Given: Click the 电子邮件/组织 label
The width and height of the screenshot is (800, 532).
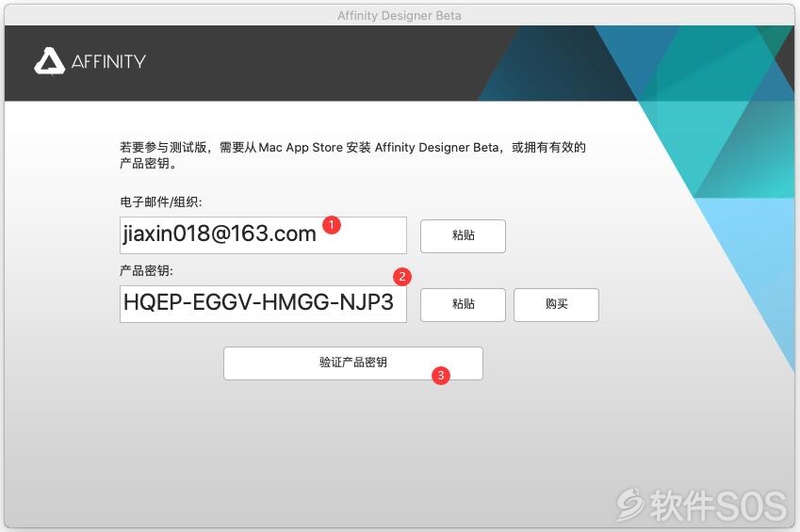Looking at the screenshot, I should 161,202.
